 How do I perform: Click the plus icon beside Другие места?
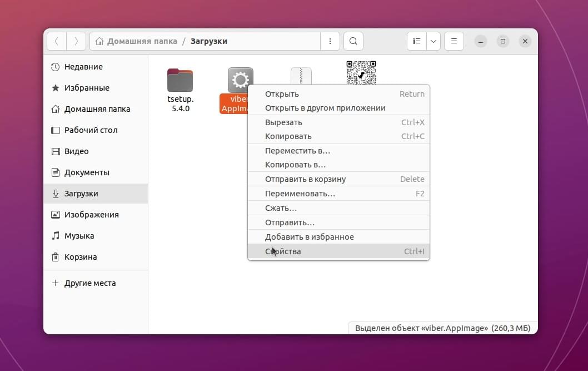[56, 283]
